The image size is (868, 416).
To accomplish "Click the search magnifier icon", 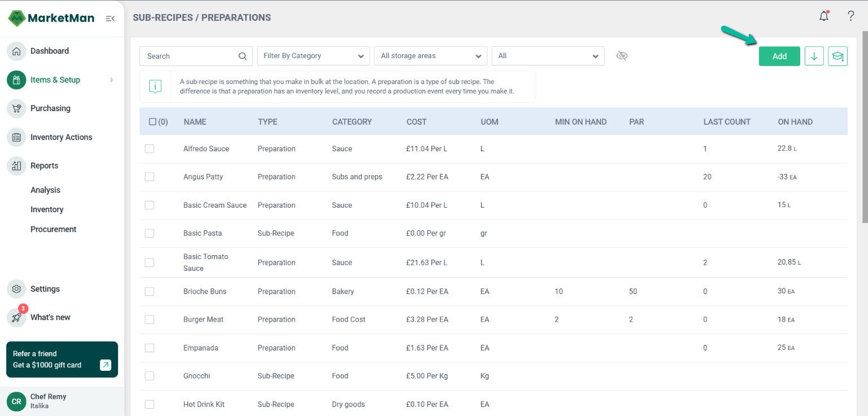I will pos(242,56).
